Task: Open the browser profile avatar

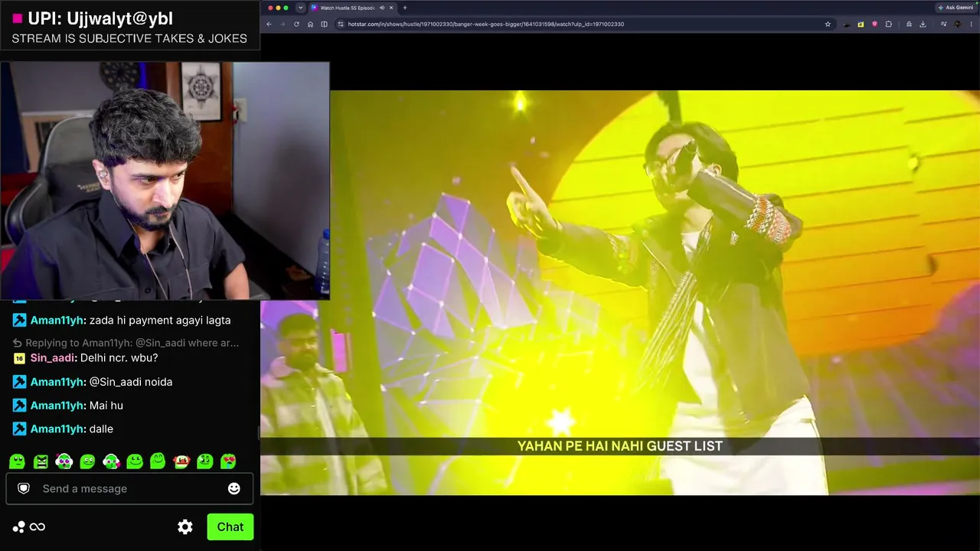Action: pos(957,24)
